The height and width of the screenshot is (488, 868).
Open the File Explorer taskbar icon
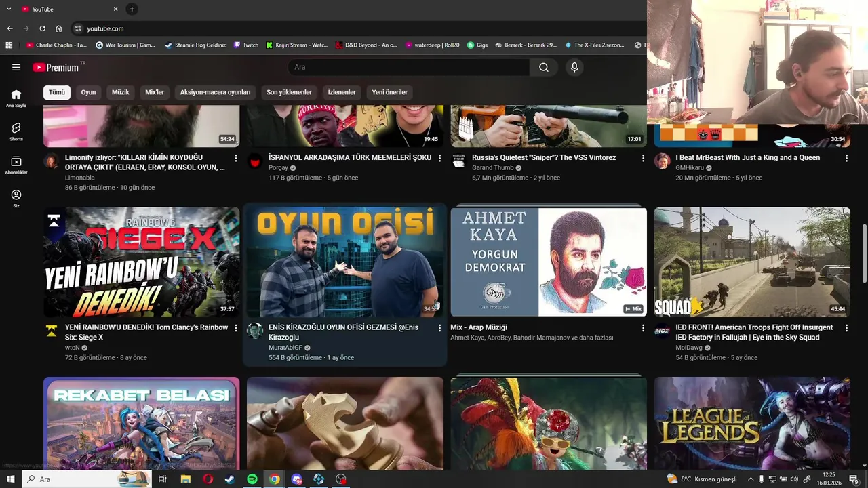(x=186, y=479)
